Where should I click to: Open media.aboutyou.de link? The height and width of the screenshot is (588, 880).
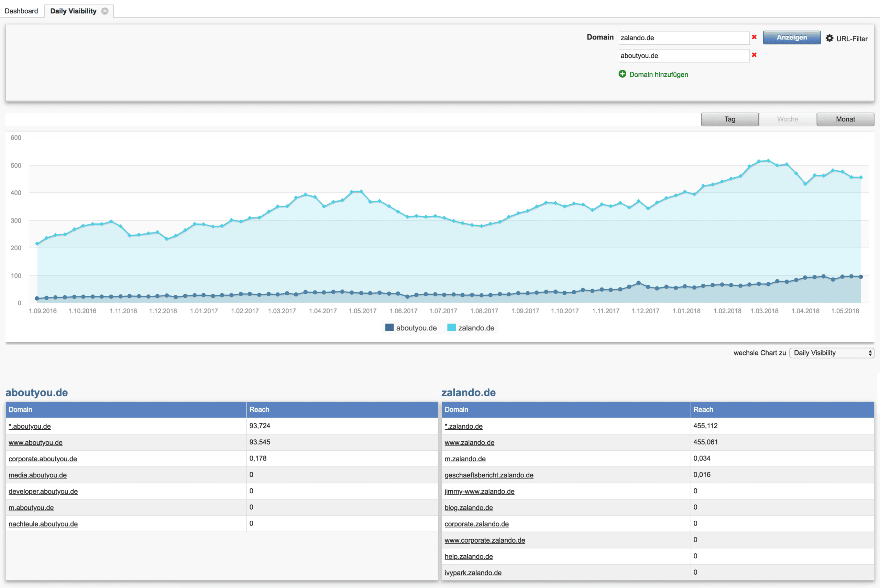(37, 475)
